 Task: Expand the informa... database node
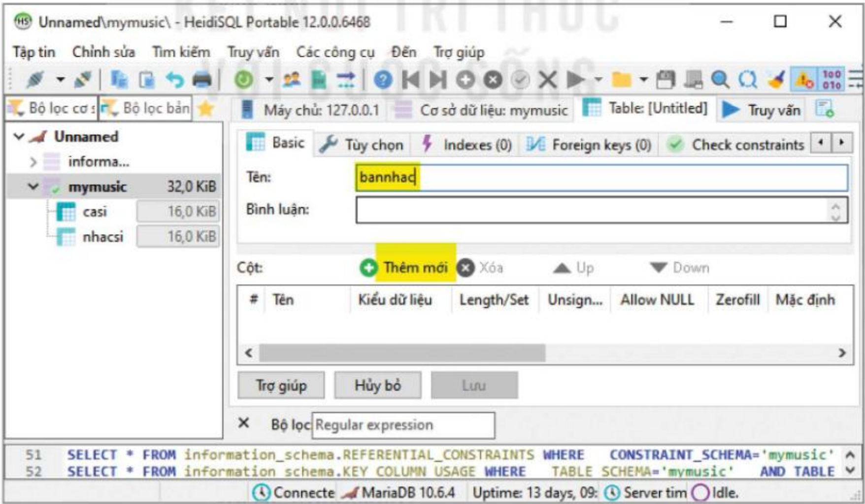[33, 161]
